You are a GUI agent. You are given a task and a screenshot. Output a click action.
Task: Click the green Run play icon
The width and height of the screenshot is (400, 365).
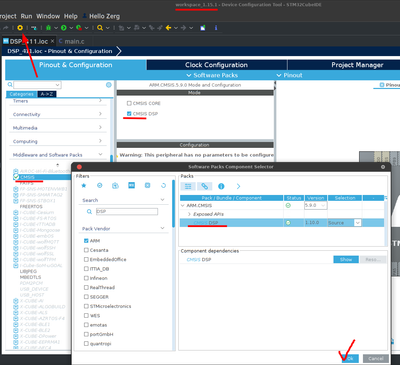(64, 28)
